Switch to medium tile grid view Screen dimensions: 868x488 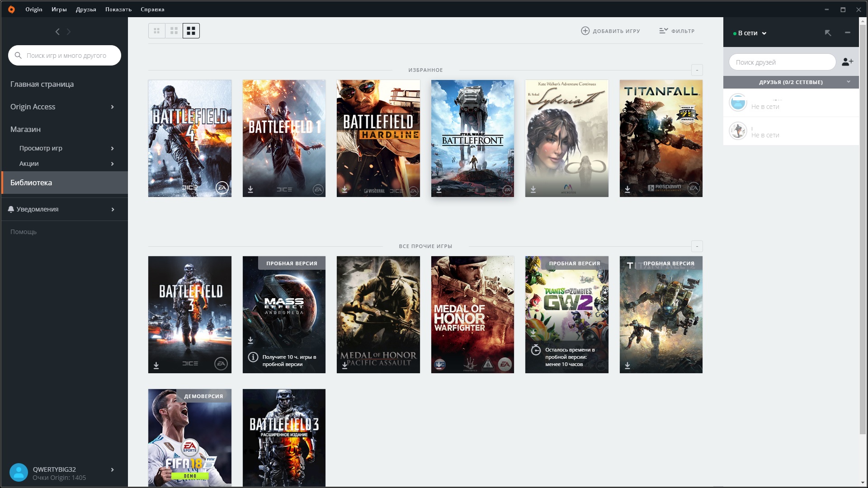[x=174, y=31]
